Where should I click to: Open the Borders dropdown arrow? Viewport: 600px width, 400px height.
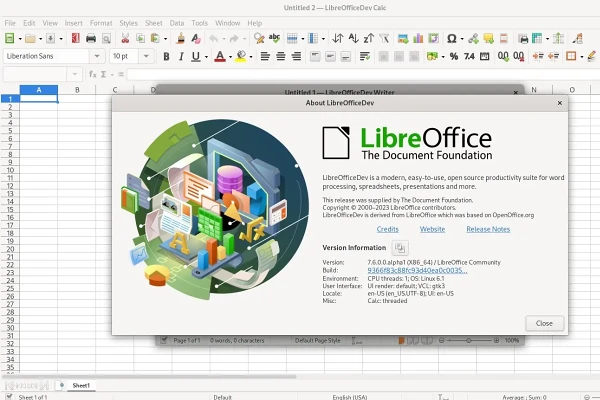(x=582, y=57)
